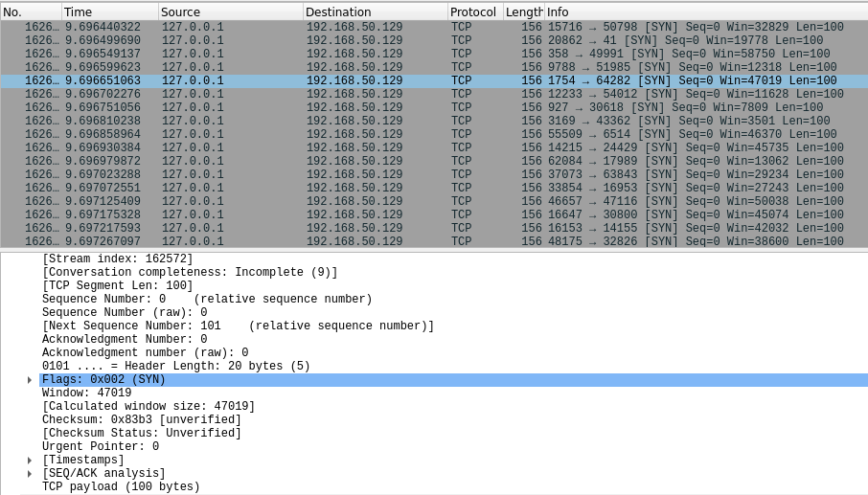
Task: Sort packets by the Time column header
Action: pyautogui.click(x=109, y=11)
